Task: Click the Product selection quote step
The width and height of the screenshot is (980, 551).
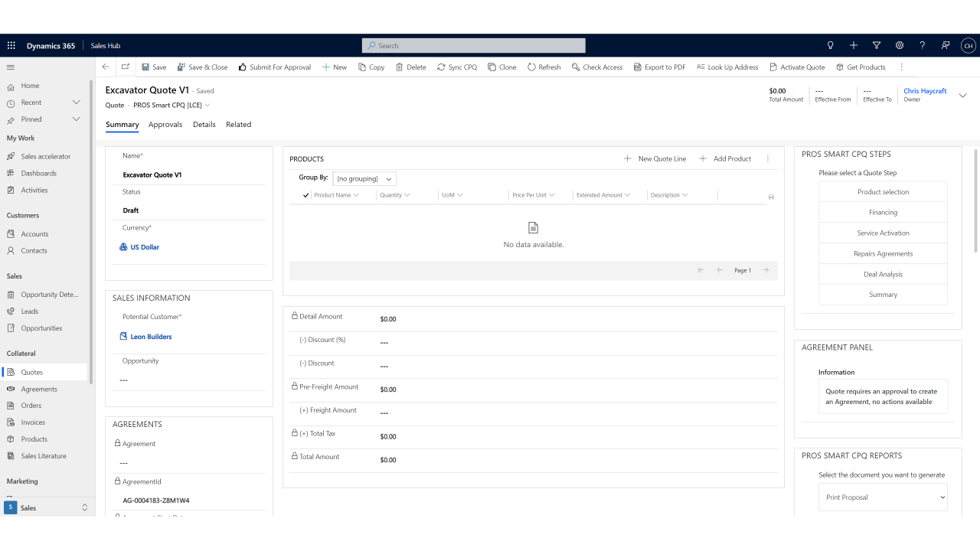Action: pyautogui.click(x=883, y=192)
